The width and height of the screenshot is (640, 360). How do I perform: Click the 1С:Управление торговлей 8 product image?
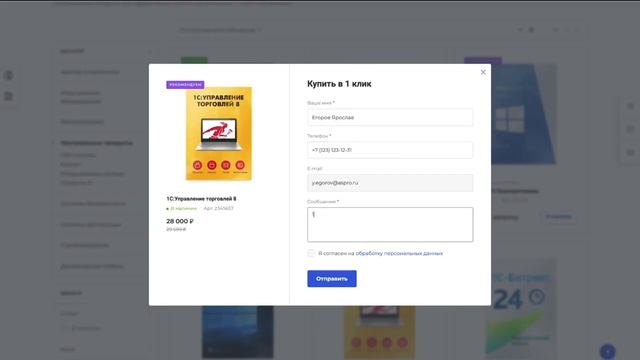click(x=219, y=133)
